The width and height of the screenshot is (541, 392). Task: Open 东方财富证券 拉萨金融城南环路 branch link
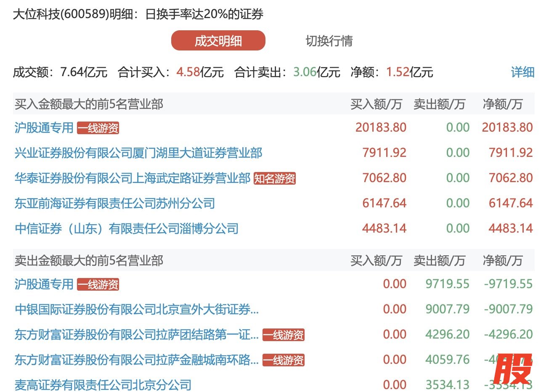pyautogui.click(x=137, y=360)
